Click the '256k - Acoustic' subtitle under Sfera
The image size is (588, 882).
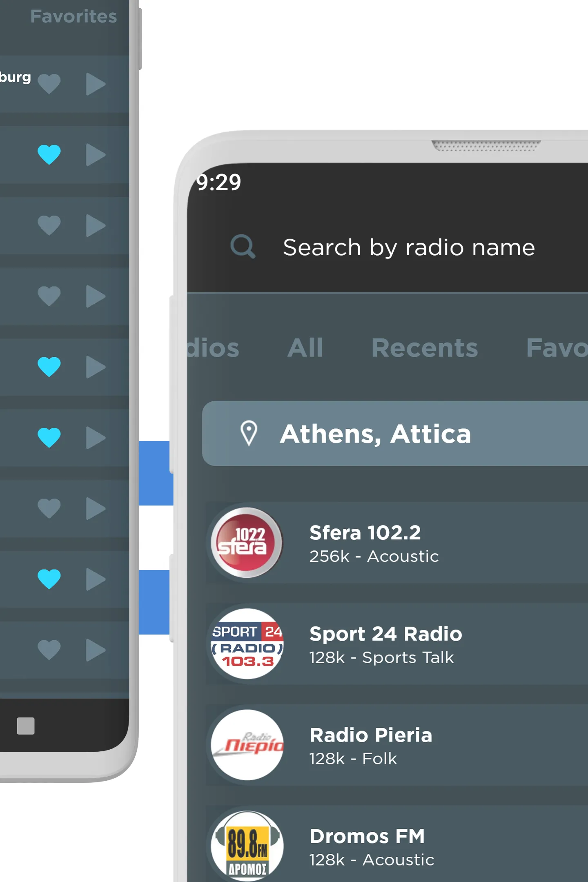click(x=374, y=557)
